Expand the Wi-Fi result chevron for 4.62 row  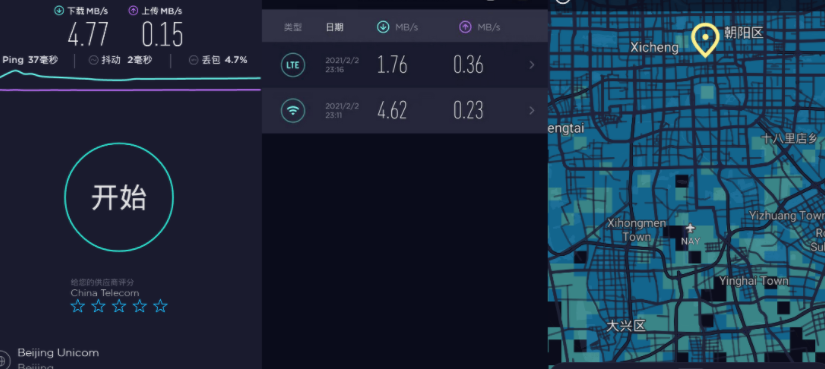point(531,111)
